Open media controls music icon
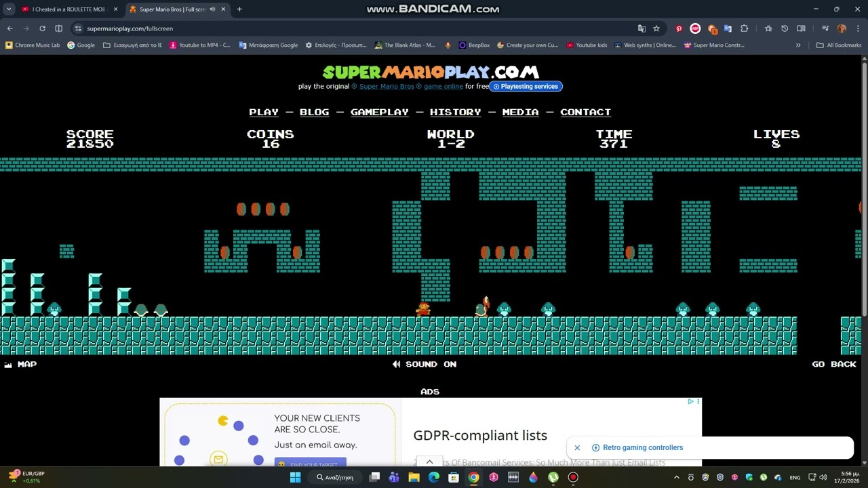The height and width of the screenshot is (488, 868). click(x=825, y=28)
